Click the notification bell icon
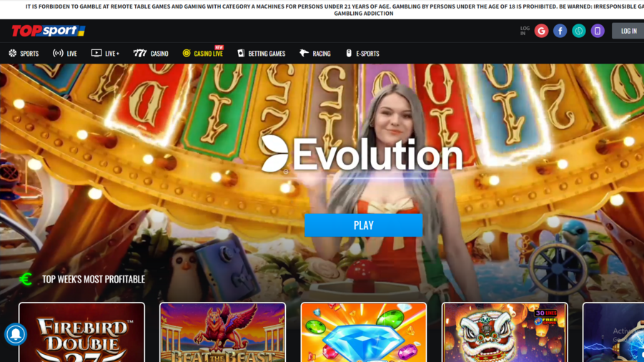Viewport: 644px width, 362px height. [x=15, y=334]
